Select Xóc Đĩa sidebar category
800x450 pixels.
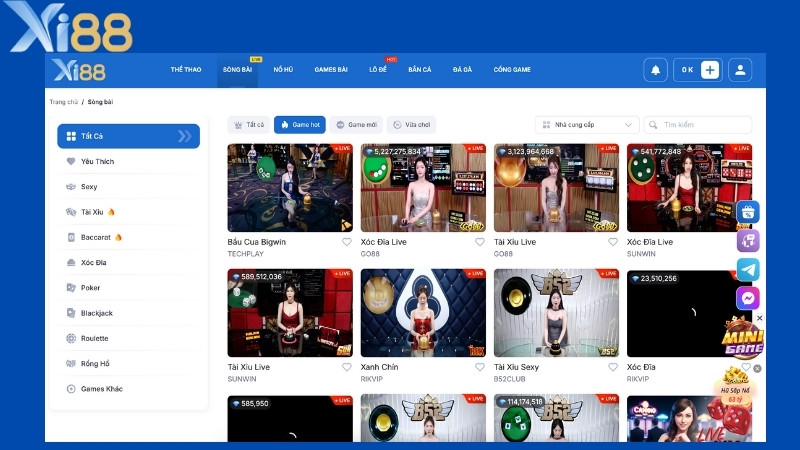(x=129, y=262)
